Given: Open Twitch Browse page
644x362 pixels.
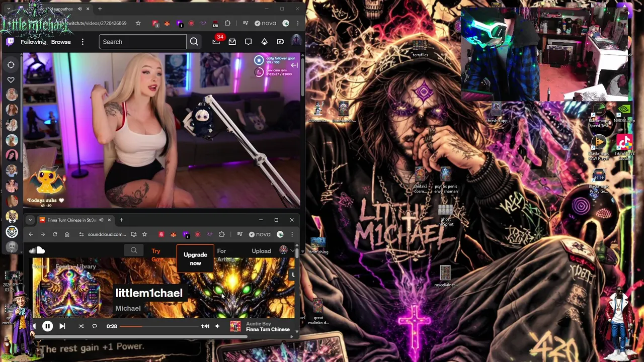Looking at the screenshot, I should coord(61,42).
